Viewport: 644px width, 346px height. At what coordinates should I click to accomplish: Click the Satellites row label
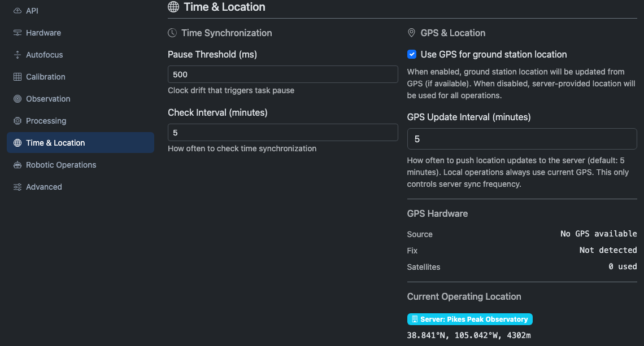pos(424,267)
